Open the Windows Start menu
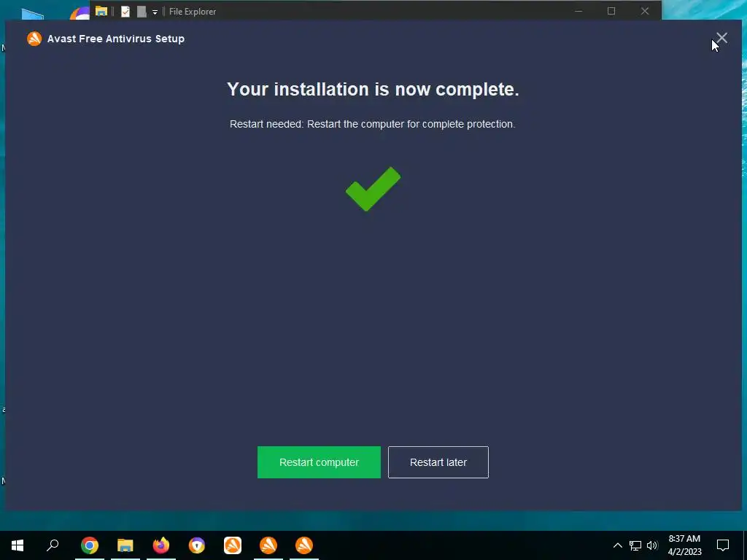This screenshot has width=747, height=560. coord(18,545)
